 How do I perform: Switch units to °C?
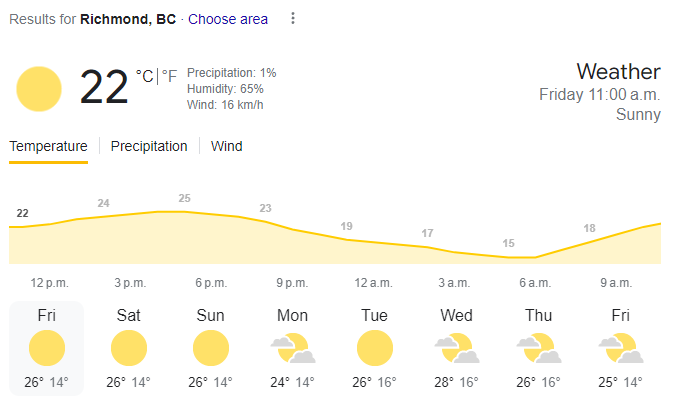pyautogui.click(x=145, y=76)
